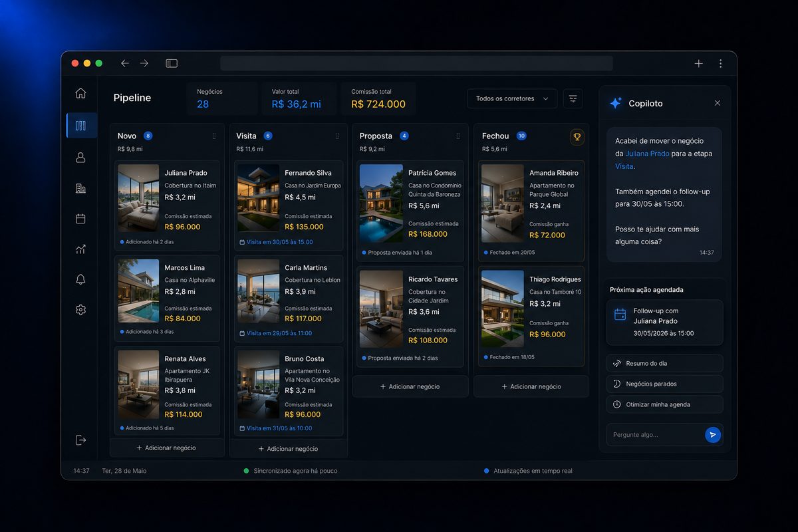Open the notifications bell icon
Viewport: 798px width, 532px height.
tap(80, 279)
